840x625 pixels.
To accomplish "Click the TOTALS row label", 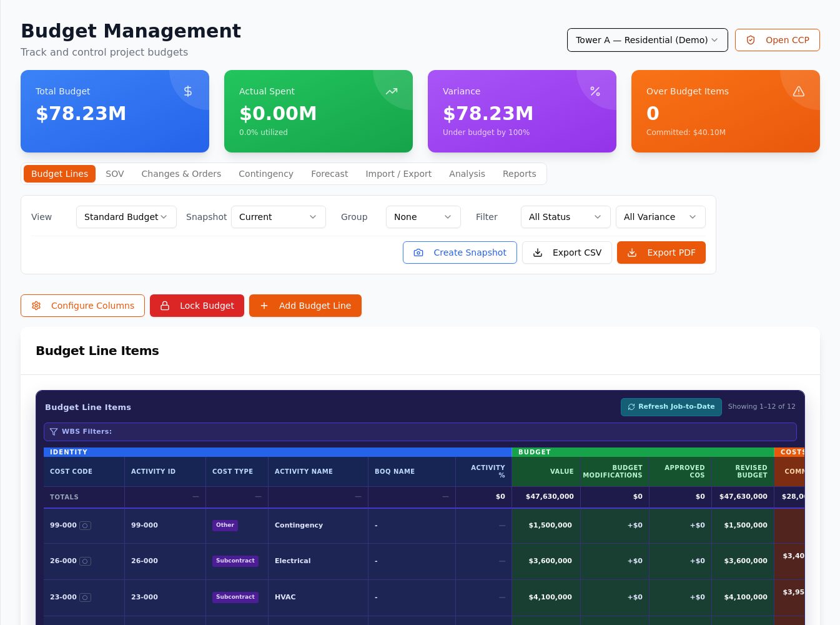I will point(64,497).
